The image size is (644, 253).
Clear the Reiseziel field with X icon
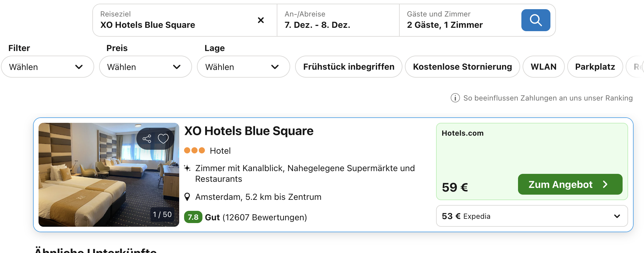coord(261,20)
